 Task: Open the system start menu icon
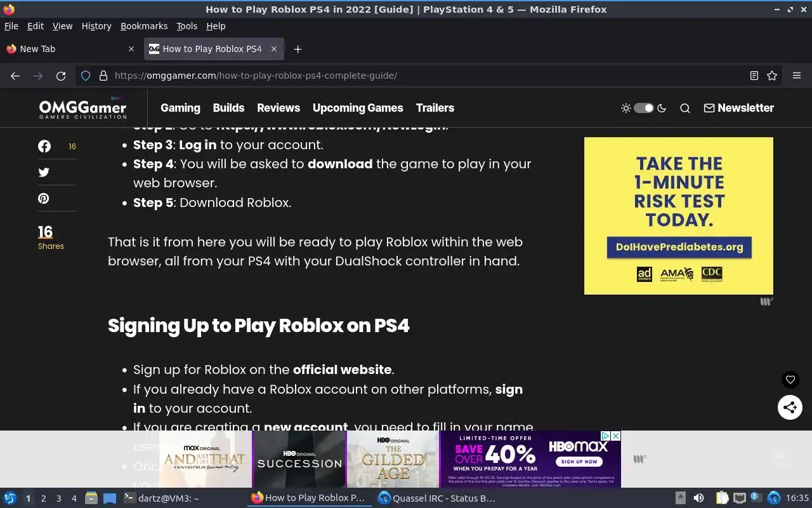coord(10,498)
